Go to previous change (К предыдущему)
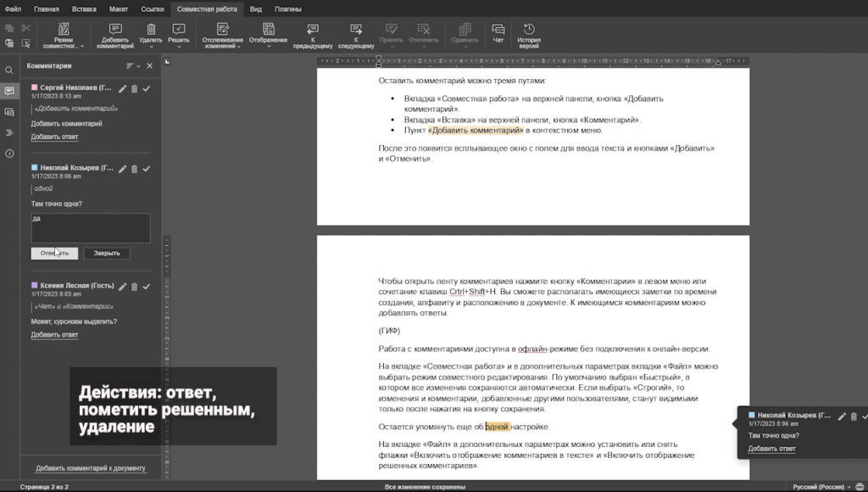This screenshot has height=492, width=868. (313, 30)
